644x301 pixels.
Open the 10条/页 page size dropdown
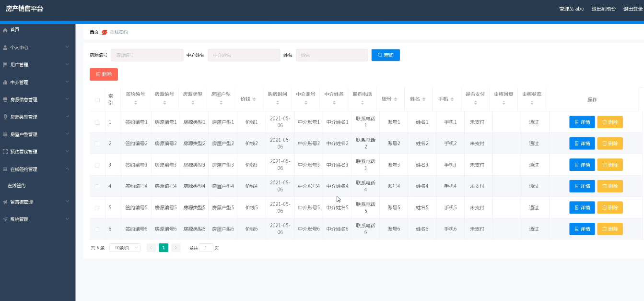tap(125, 248)
